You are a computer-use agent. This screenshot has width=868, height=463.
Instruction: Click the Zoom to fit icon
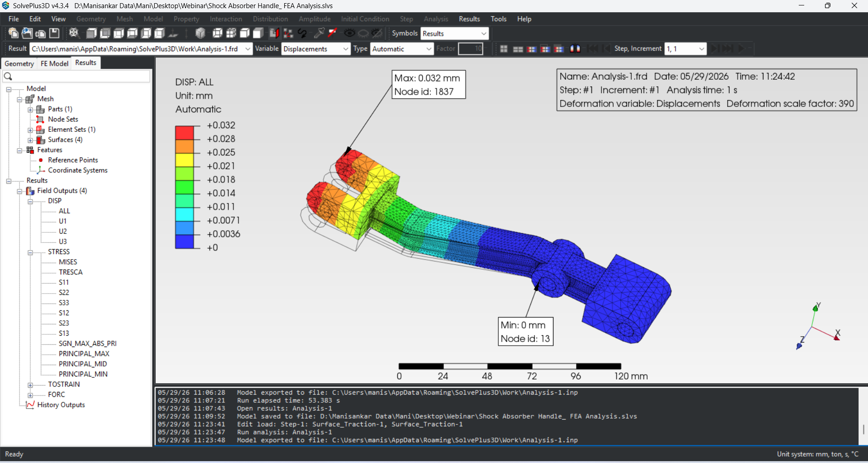tap(74, 33)
